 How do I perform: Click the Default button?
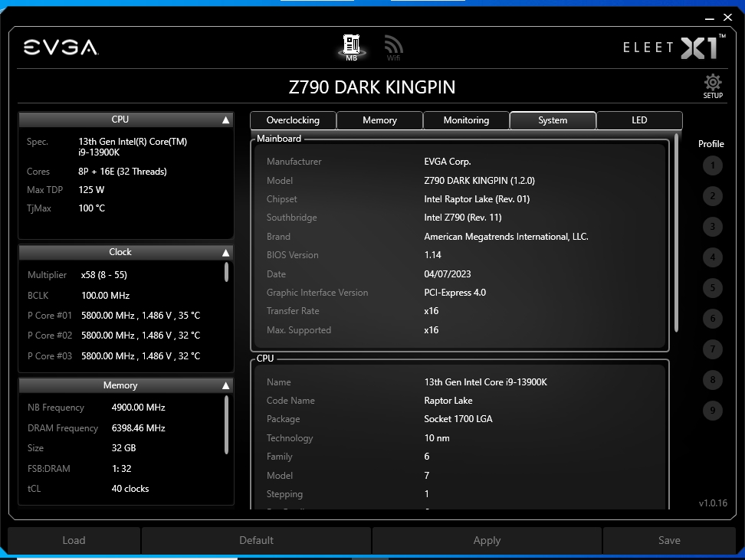tap(256, 540)
